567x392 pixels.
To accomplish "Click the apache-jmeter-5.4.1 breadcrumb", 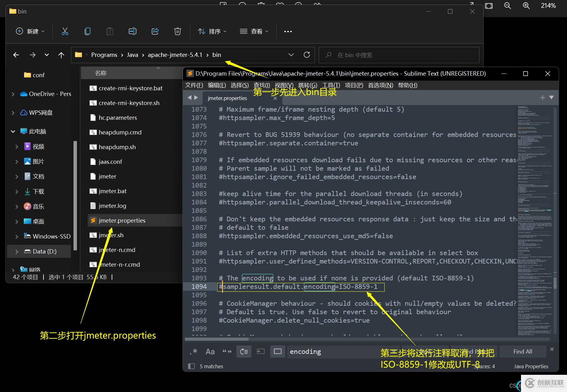I will coord(175,55).
